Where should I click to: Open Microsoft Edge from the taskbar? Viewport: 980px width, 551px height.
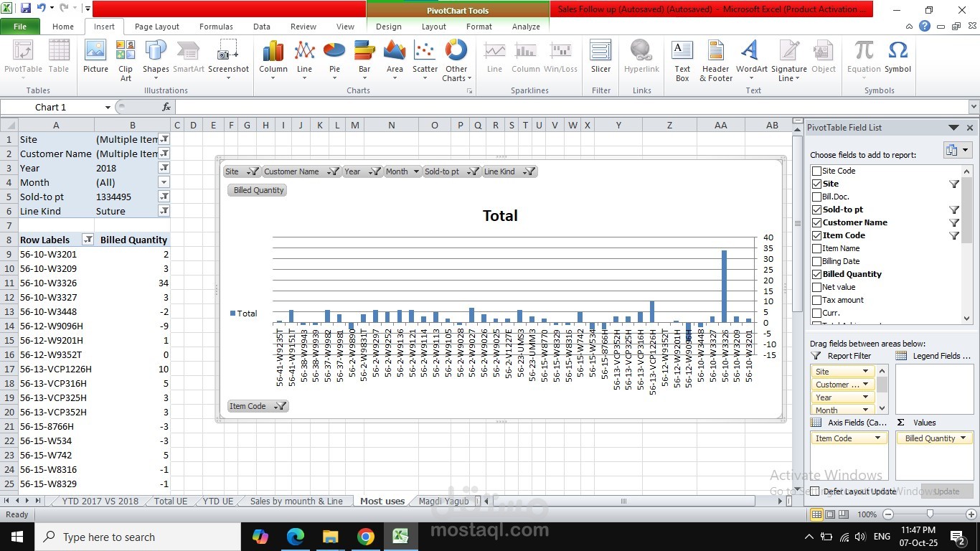pyautogui.click(x=296, y=537)
